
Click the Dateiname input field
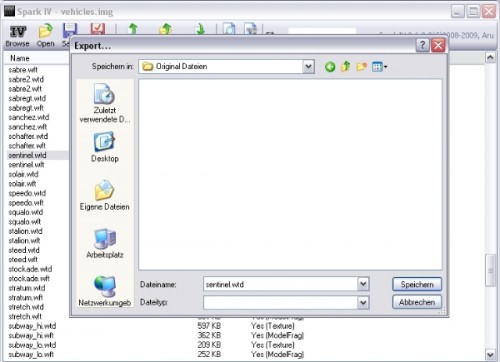pyautogui.click(x=280, y=284)
